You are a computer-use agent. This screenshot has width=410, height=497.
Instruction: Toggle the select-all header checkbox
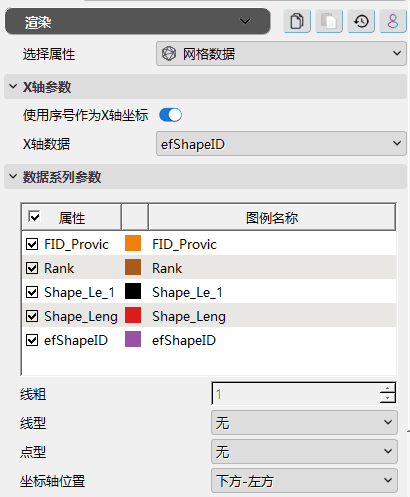point(34,216)
